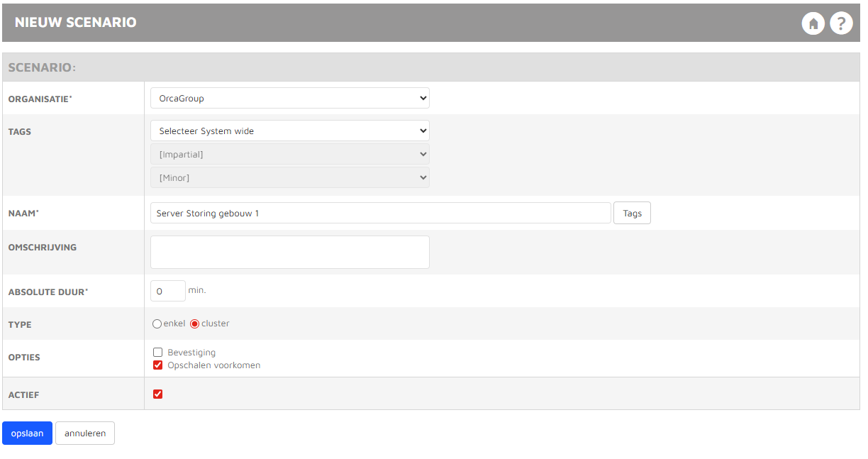Cancel with the annuleren button

click(85, 433)
